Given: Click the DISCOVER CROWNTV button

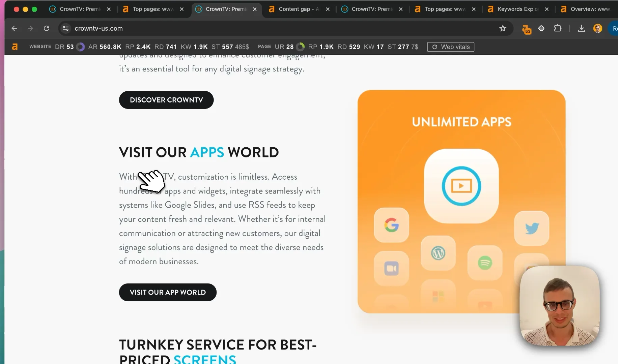Looking at the screenshot, I should pos(166,100).
